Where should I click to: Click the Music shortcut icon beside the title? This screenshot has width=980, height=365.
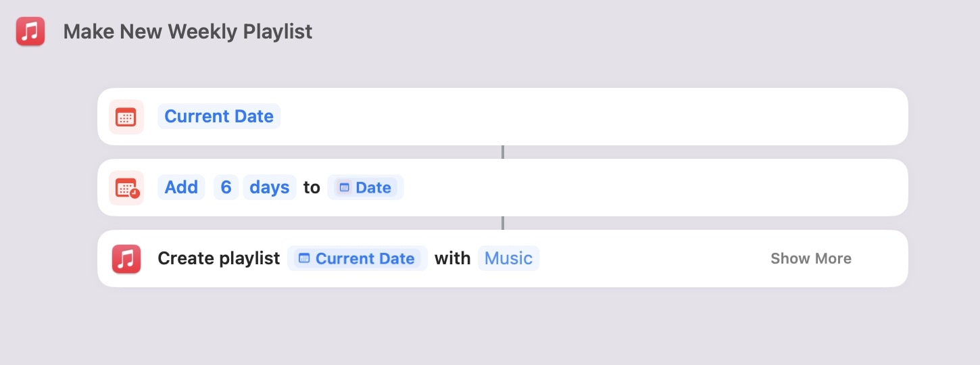click(30, 32)
